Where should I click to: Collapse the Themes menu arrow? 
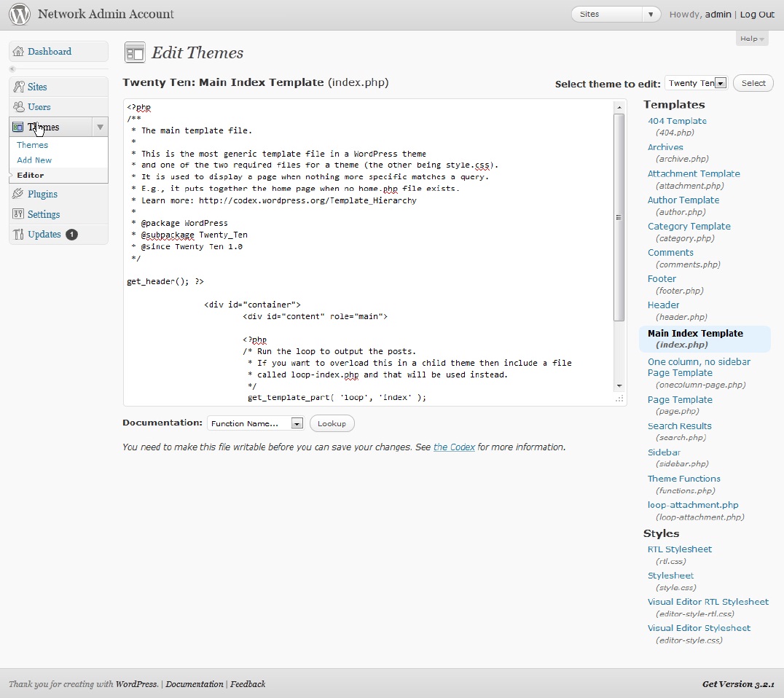coord(100,127)
